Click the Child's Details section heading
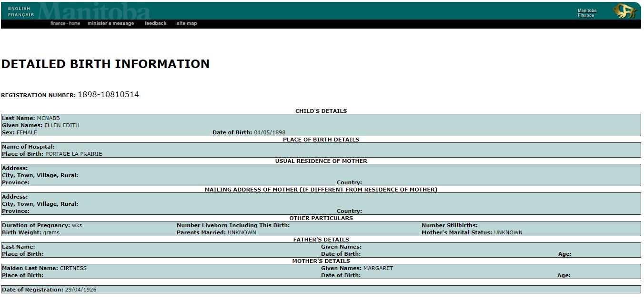Screen dimensions: 644x301 pyautogui.click(x=321, y=111)
